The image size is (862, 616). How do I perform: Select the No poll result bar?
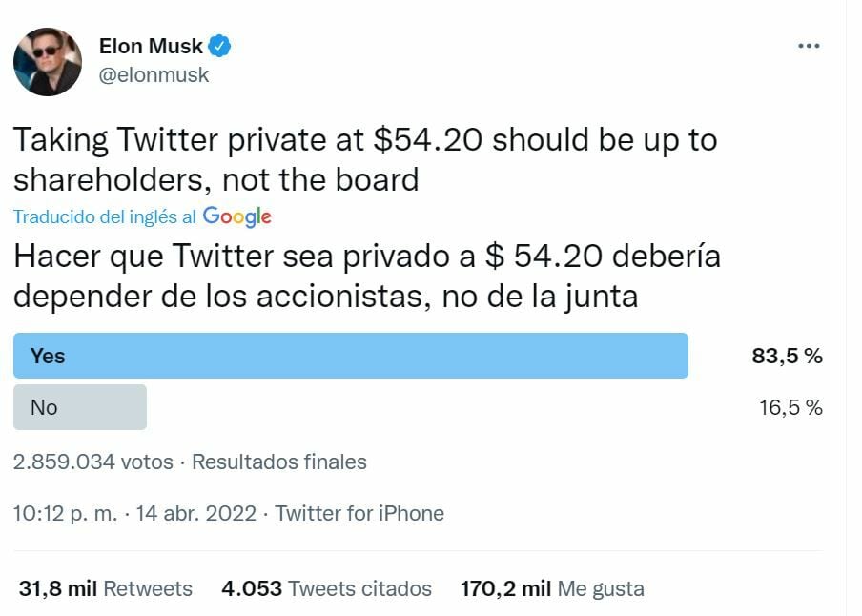pos(80,407)
